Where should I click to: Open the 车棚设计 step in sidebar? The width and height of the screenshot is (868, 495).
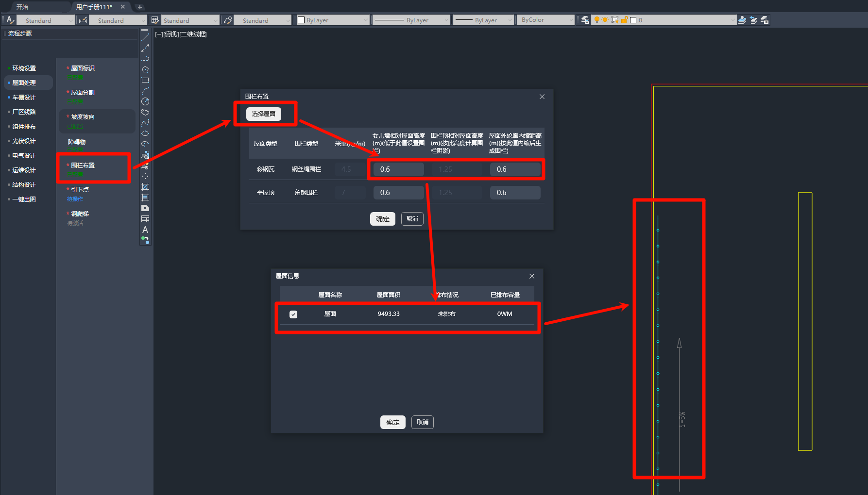(x=24, y=98)
